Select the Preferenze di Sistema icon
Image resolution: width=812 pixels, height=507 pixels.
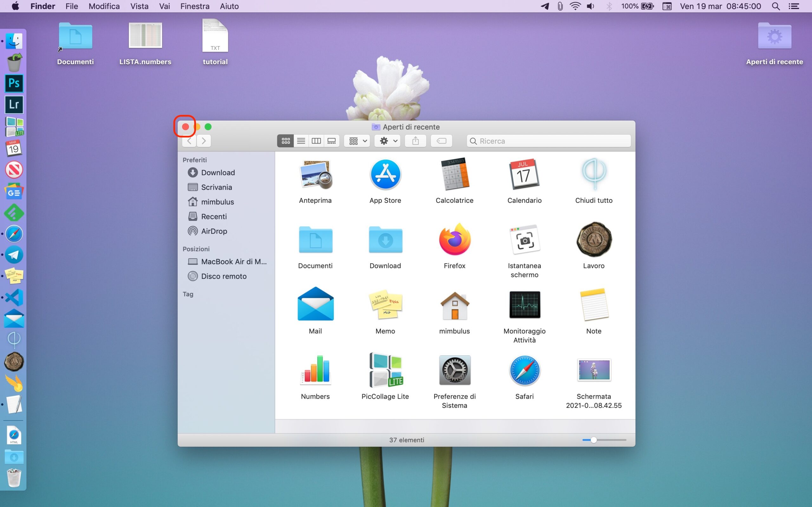[x=455, y=370]
